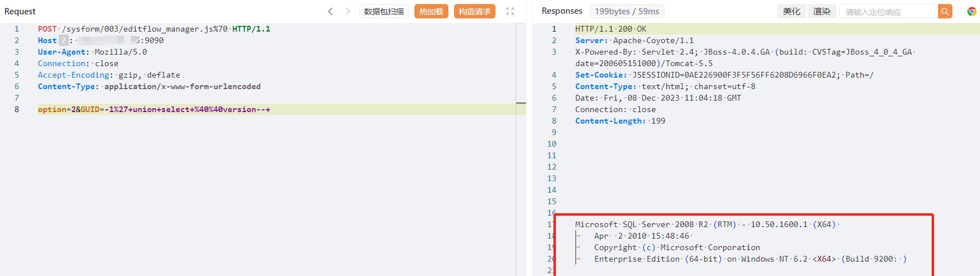Open response in Chrome browser icon
This screenshot has width=980, height=276.
coord(971,11)
